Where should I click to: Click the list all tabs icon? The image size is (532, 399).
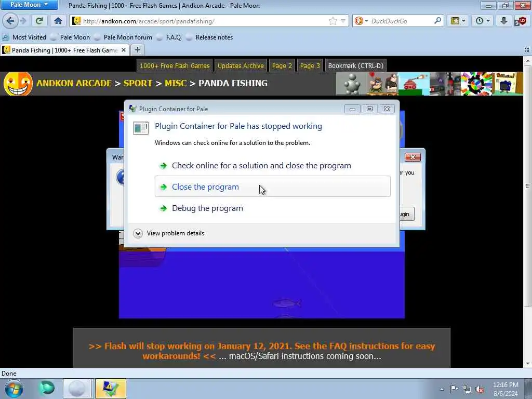pos(527,50)
